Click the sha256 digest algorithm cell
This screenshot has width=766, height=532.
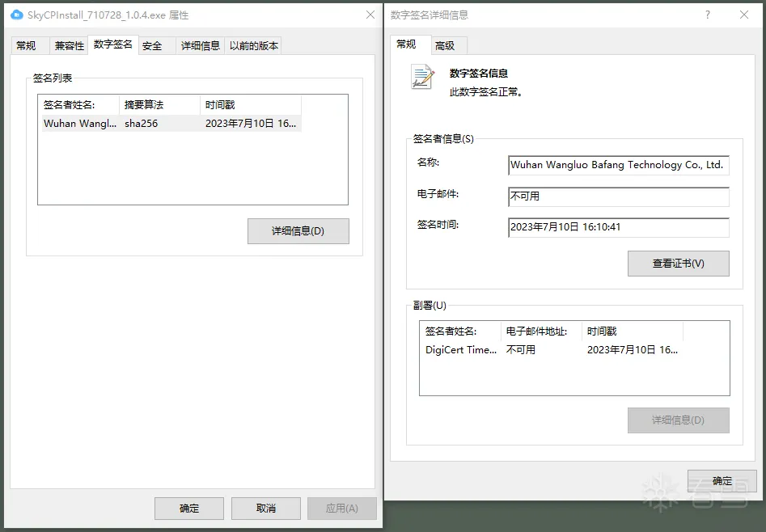pyautogui.click(x=142, y=124)
